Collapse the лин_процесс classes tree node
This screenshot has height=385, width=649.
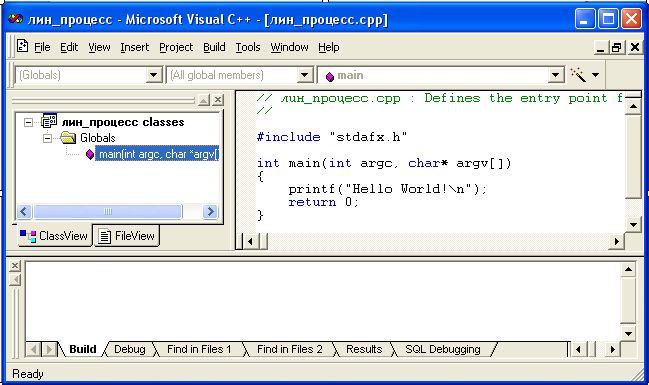pyautogui.click(x=28, y=122)
